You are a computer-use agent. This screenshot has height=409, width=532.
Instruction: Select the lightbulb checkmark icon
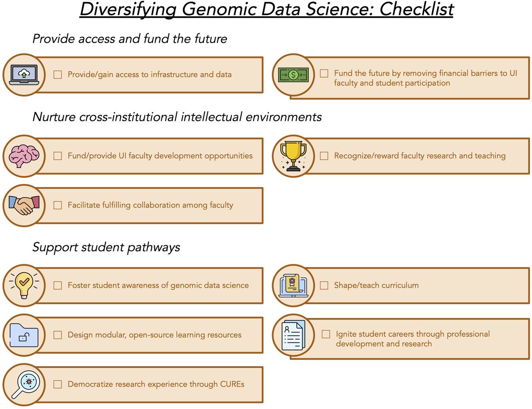pyautogui.click(x=24, y=285)
